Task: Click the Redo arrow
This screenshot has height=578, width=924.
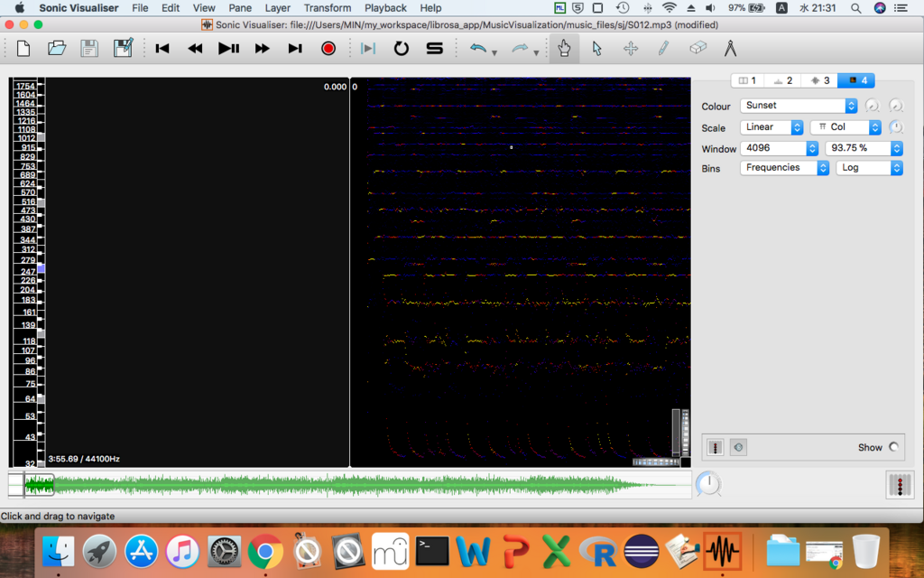Action: click(520, 49)
